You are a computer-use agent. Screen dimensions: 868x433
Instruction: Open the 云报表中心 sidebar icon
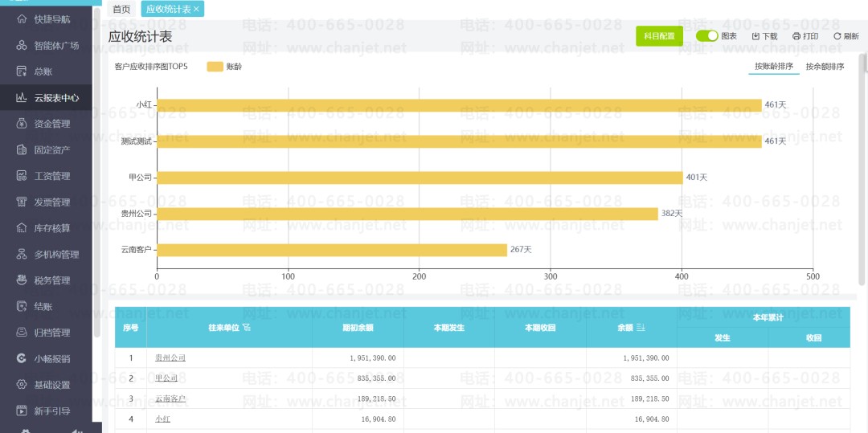(22, 98)
